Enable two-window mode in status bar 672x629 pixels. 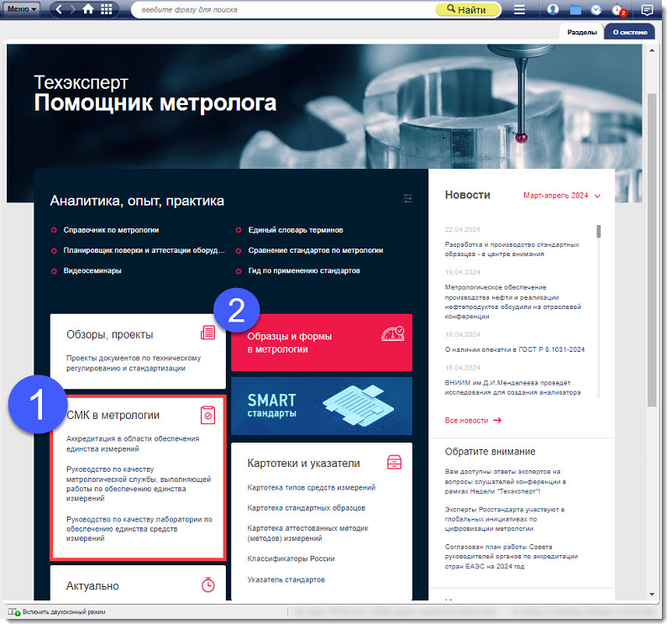point(57,612)
